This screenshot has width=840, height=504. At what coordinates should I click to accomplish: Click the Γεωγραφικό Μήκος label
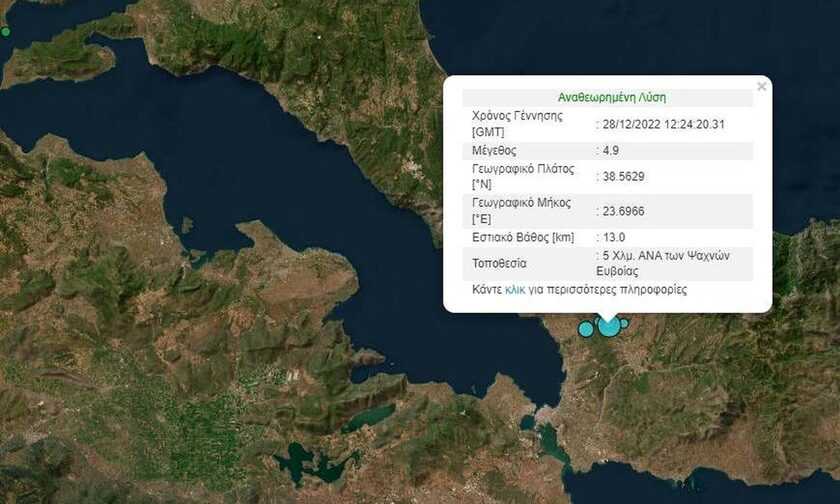tap(521, 203)
